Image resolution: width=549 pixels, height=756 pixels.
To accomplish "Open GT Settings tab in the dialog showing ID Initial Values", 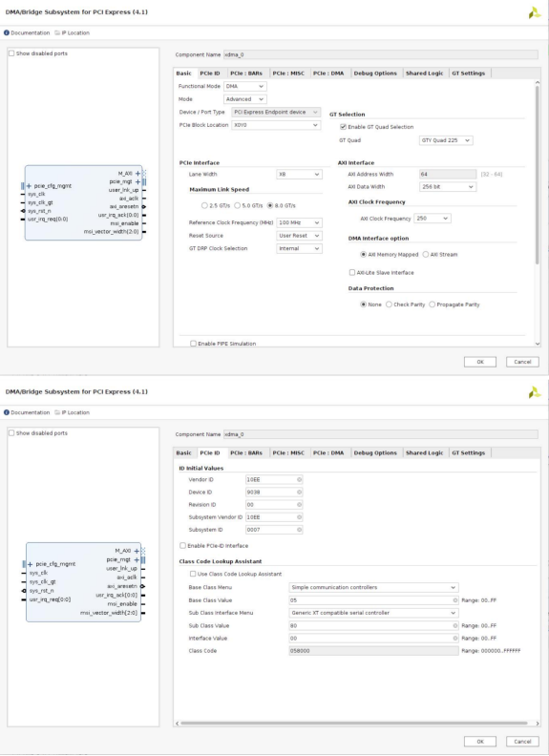I will coord(468,452).
